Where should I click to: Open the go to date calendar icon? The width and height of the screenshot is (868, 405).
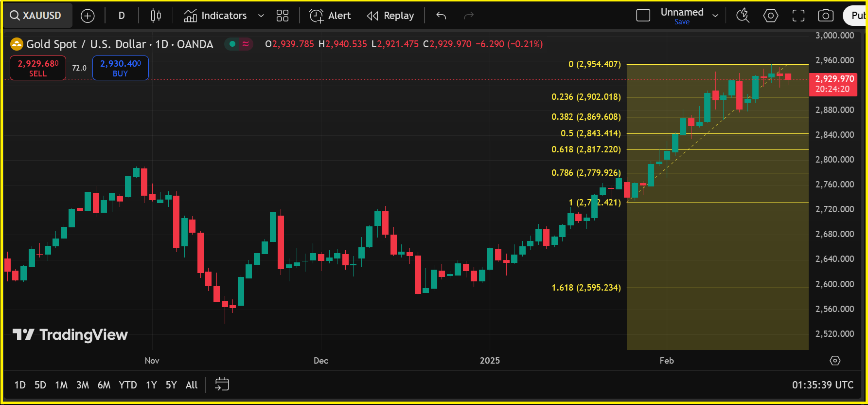click(x=222, y=385)
